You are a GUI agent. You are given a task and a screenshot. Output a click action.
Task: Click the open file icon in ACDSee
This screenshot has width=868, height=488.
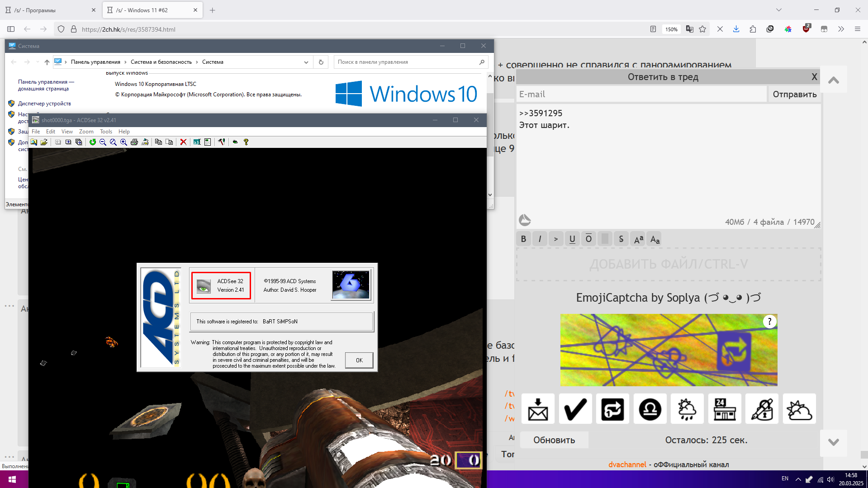pyautogui.click(x=44, y=142)
